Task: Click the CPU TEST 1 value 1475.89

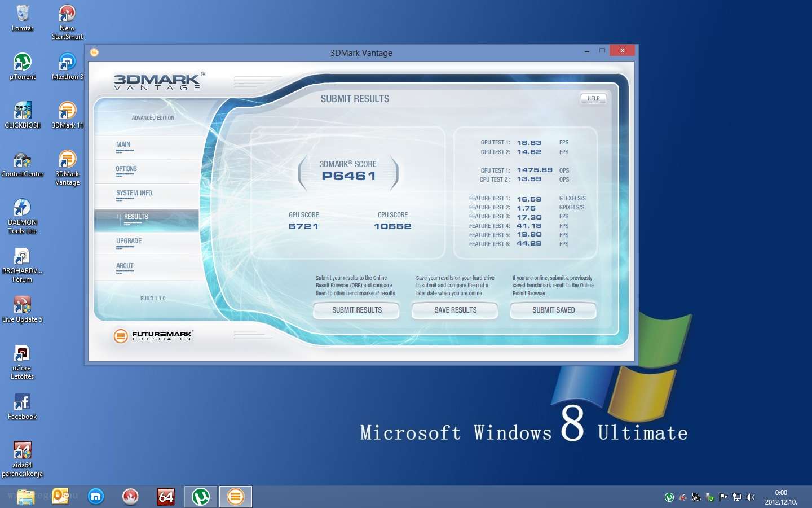Action: tap(535, 170)
